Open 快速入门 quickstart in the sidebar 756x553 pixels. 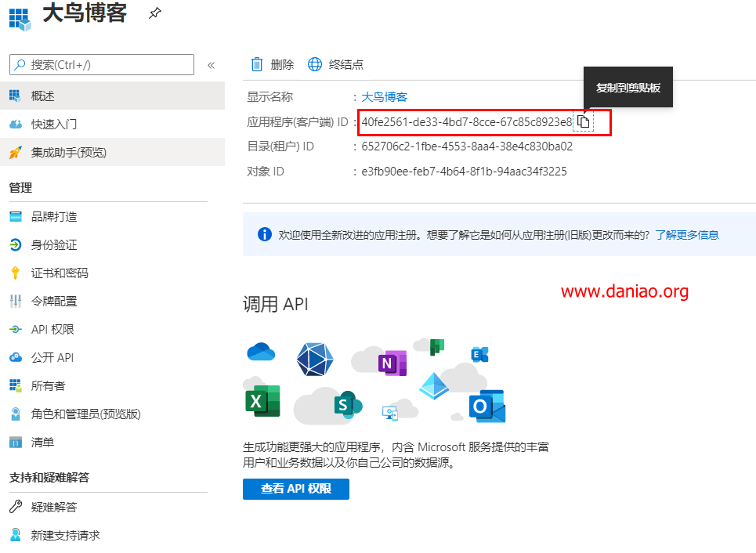(112, 125)
